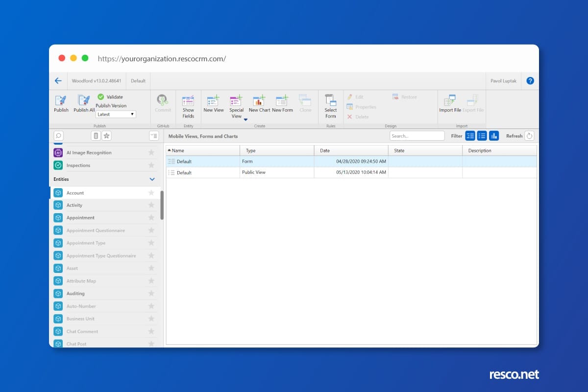Screen dimensions: 588x392
Task: Sort by the Name column header
Action: coord(203,150)
